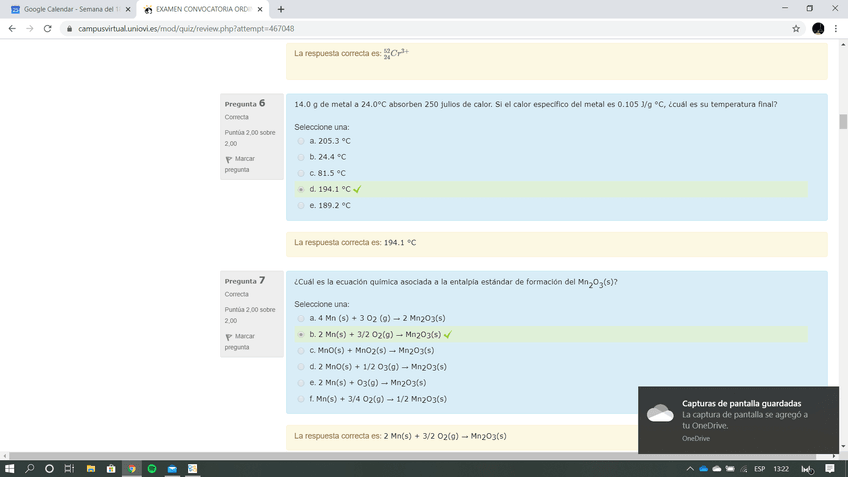
Task: Close the Google Calendar tab
Action: [x=128, y=9]
